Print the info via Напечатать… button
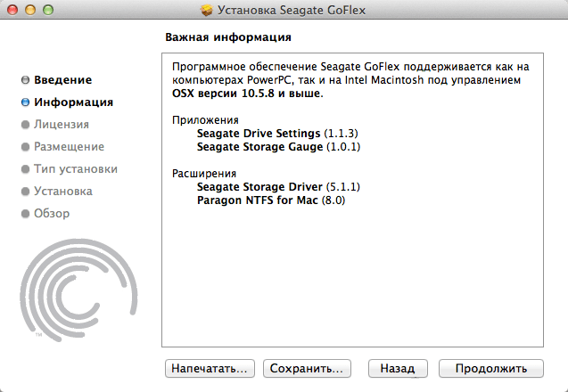Image resolution: width=568 pixels, height=392 pixels. [x=210, y=369]
